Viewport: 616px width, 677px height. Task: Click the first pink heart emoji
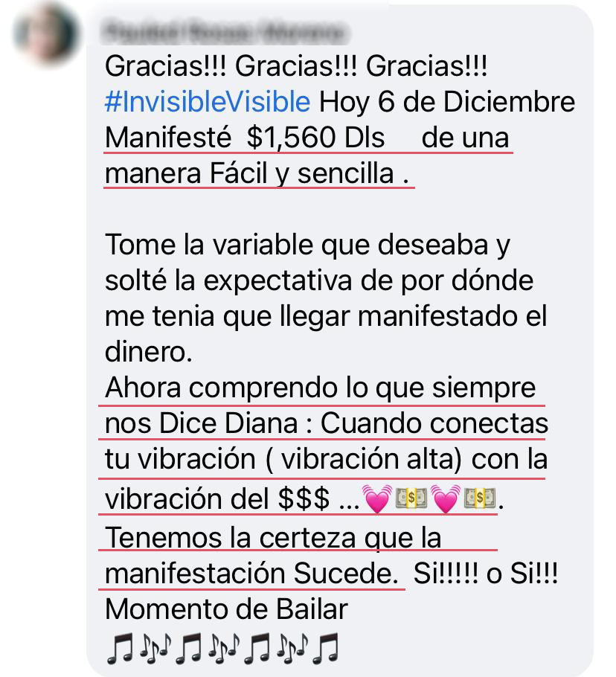[x=377, y=498]
